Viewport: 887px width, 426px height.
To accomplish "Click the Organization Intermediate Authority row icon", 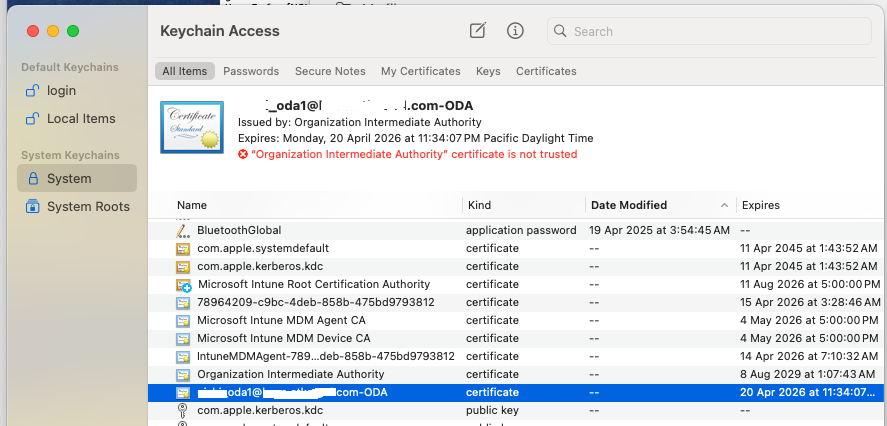I will point(182,375).
